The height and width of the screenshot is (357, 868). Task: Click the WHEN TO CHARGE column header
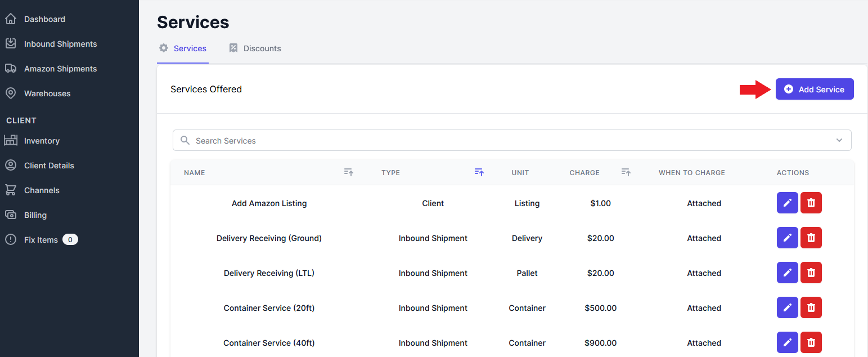(692, 173)
